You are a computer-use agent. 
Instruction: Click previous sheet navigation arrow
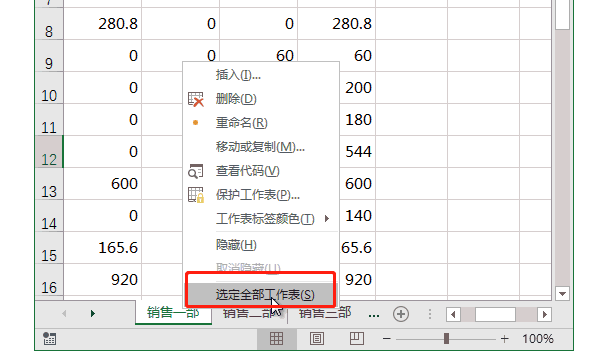[64, 313]
